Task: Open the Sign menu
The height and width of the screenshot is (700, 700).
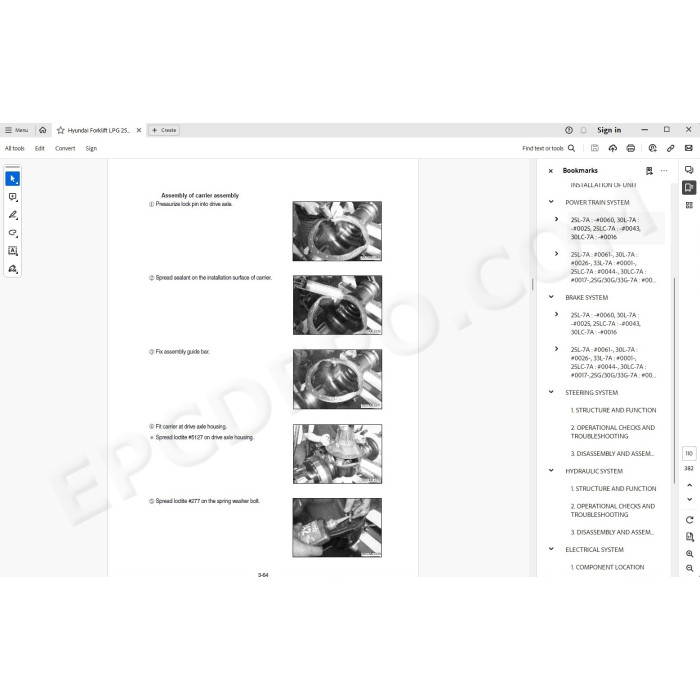Action: (x=91, y=148)
